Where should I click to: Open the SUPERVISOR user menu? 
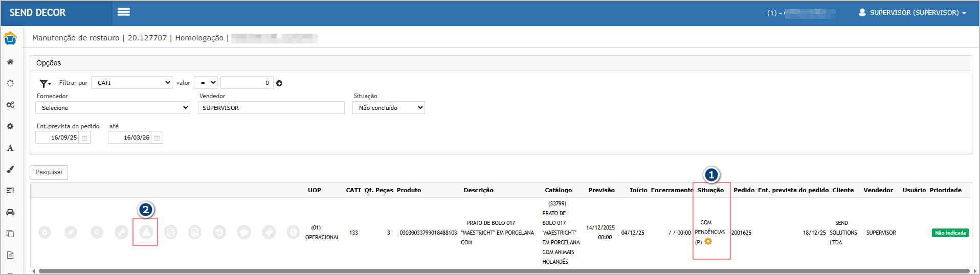pyautogui.click(x=912, y=13)
